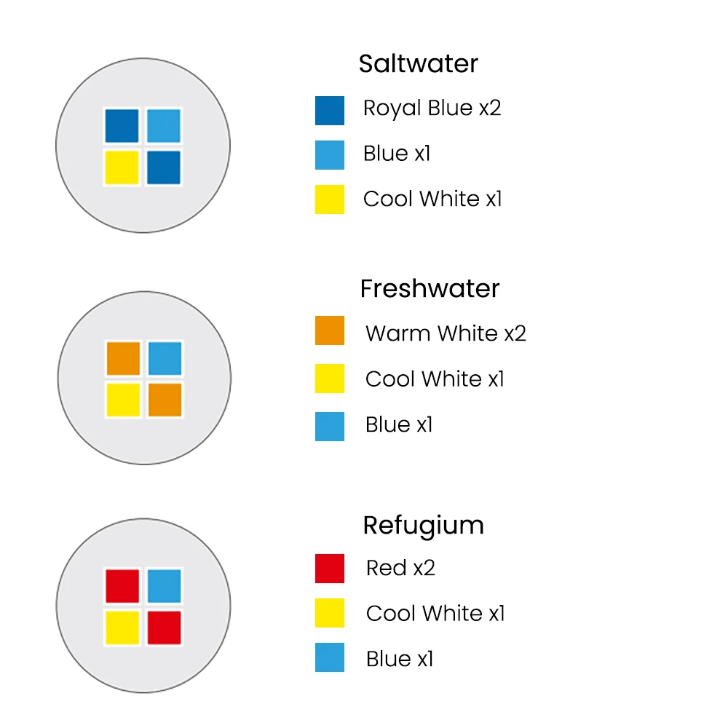The height and width of the screenshot is (728, 728).
Task: Pick the Blue legend swatch under Freshwater
Action: [x=330, y=426]
